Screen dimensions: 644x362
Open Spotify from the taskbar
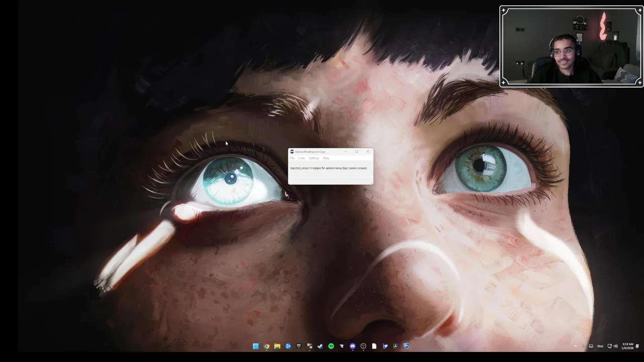[x=331, y=346]
